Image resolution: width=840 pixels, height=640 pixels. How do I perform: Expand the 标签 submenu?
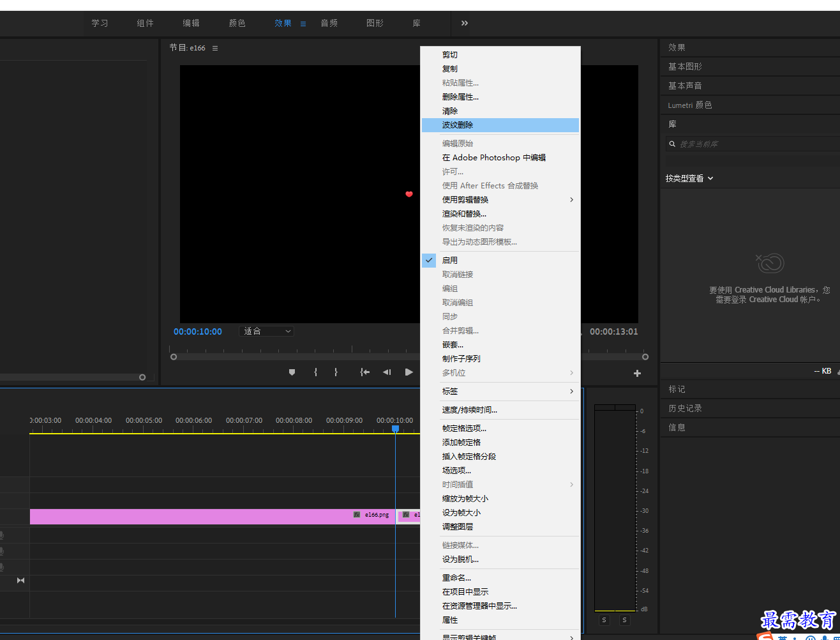(x=500, y=392)
